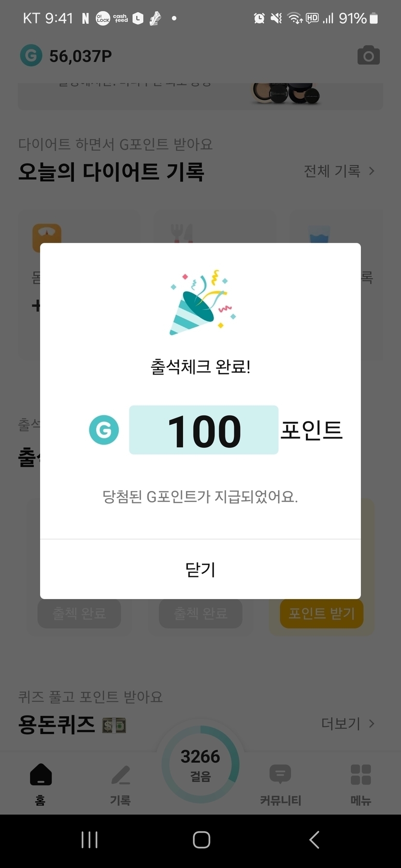Screen dimensions: 401x868
Task: Tap the G coin icon beside 100
Action: (104, 430)
